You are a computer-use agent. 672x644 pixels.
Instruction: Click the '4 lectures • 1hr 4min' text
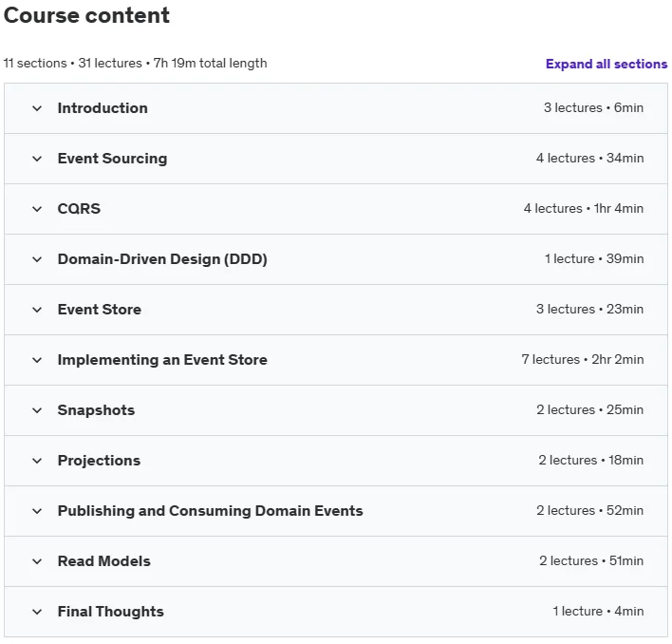[x=584, y=208]
